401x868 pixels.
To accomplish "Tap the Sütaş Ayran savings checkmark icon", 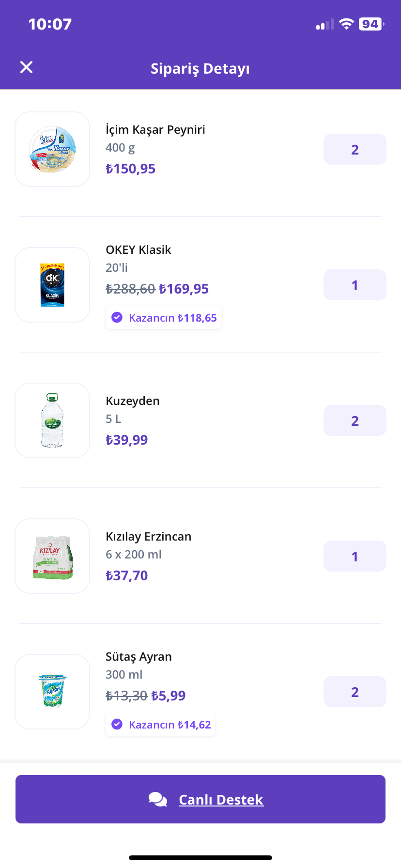I will (x=117, y=724).
